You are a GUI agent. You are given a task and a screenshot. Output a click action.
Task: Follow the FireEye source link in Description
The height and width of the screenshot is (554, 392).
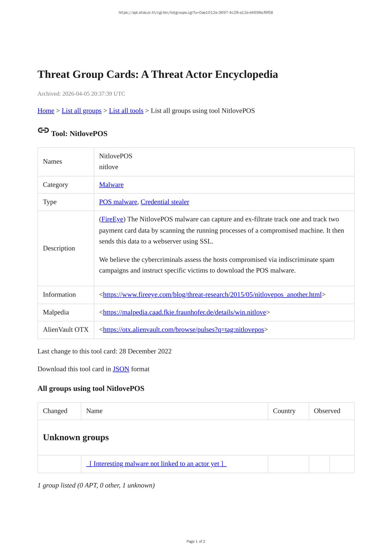pyautogui.click(x=112, y=219)
